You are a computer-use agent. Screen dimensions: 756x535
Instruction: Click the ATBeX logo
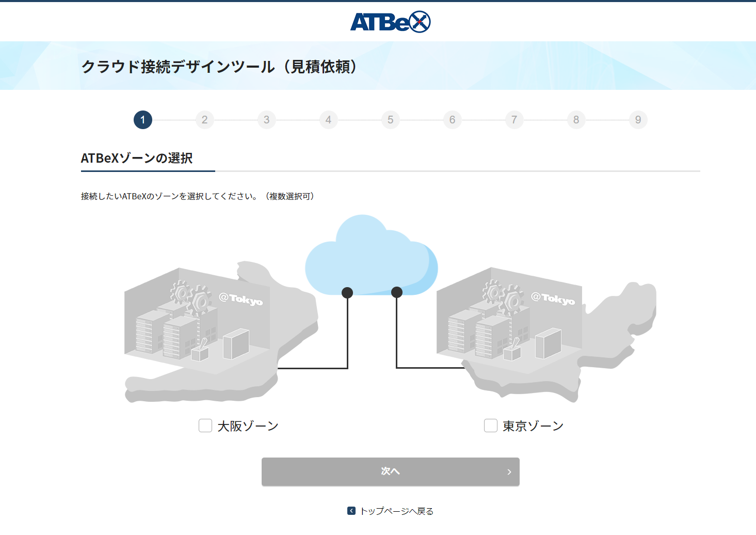[x=390, y=22]
